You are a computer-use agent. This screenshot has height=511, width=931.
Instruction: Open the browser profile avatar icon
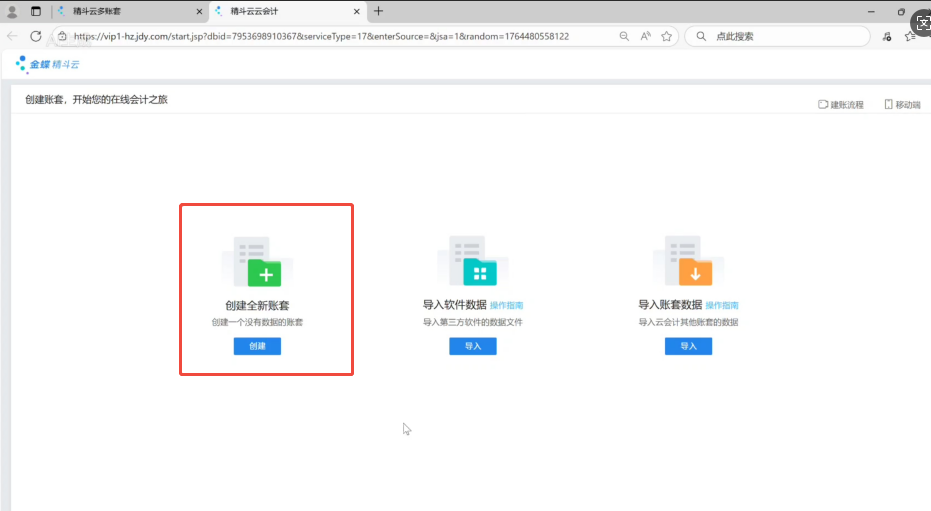[13, 11]
